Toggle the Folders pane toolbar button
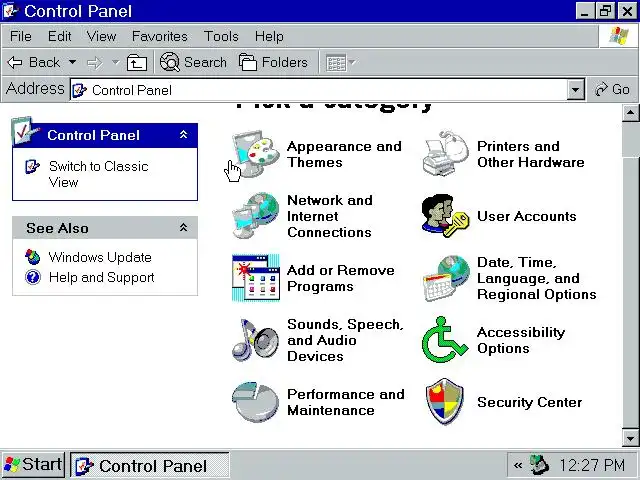The width and height of the screenshot is (640, 480). 273,62
